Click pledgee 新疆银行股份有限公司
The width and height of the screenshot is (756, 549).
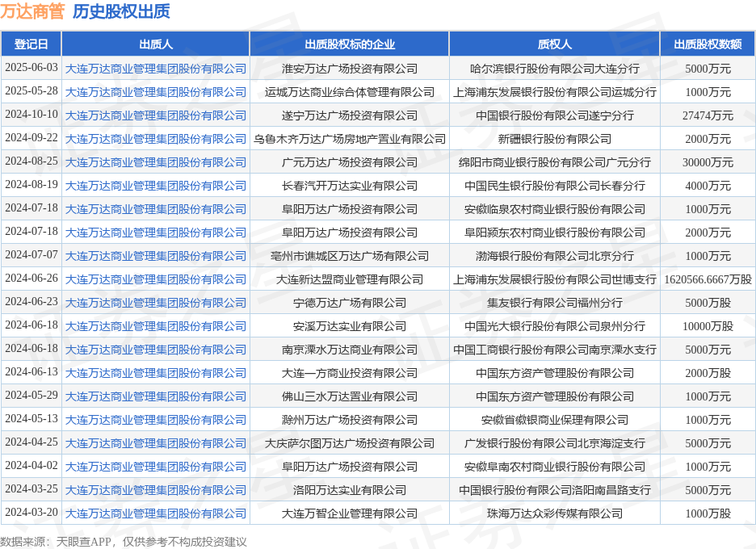point(554,139)
